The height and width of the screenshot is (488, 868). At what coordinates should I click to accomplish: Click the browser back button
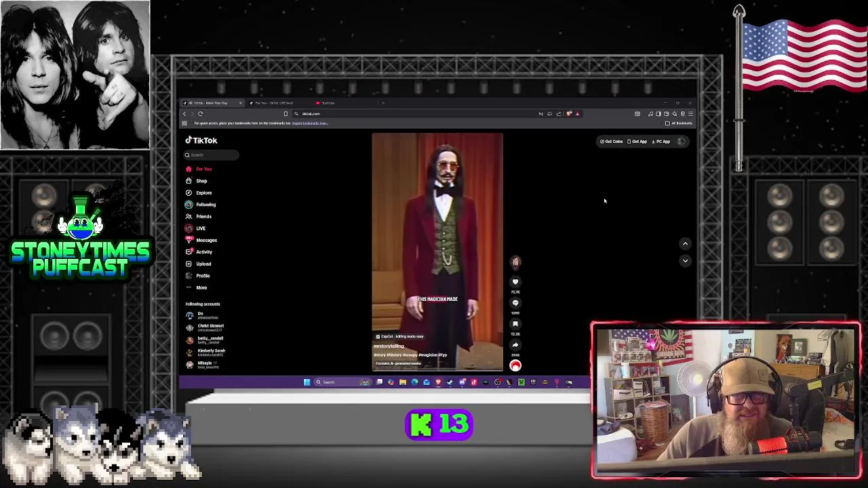184,114
